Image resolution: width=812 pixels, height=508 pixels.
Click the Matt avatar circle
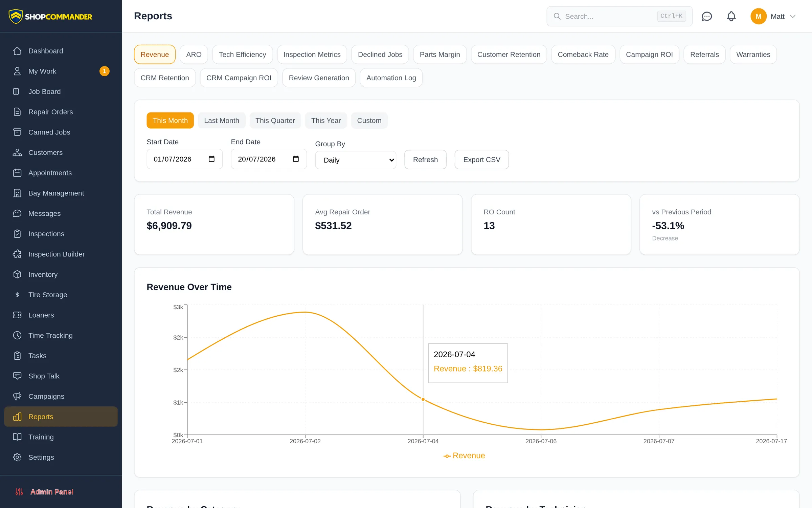(x=758, y=16)
